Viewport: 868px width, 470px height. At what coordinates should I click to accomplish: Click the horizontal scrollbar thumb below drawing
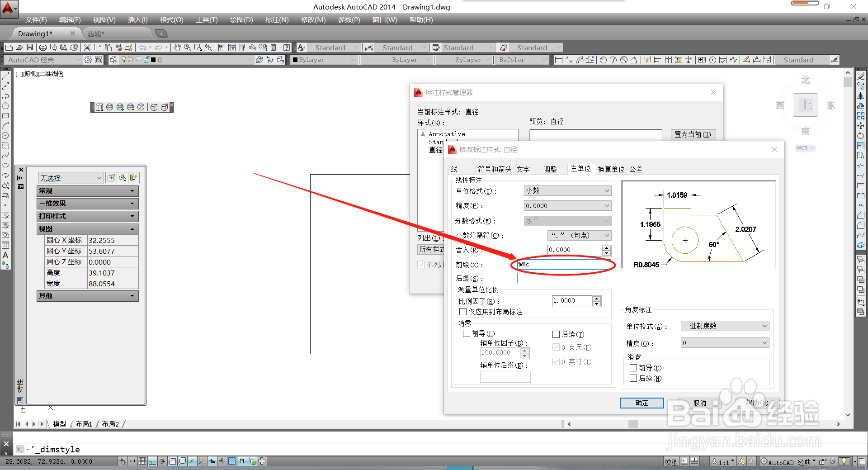click(x=633, y=424)
